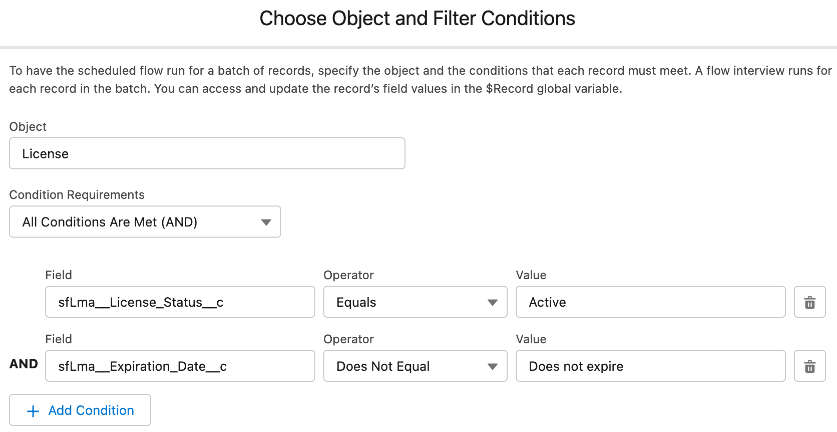Click the scheduled flow description paragraph
This screenshot has height=432, width=837.
[x=418, y=80]
